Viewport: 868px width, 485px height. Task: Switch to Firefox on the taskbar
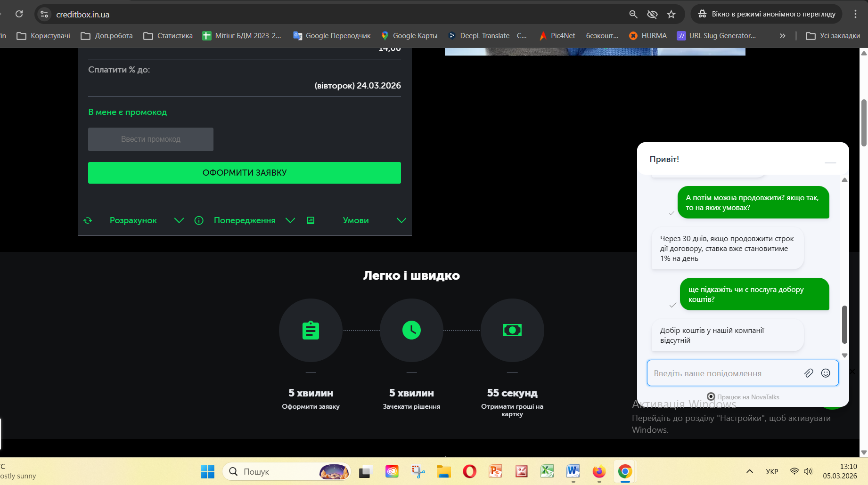coord(599,471)
